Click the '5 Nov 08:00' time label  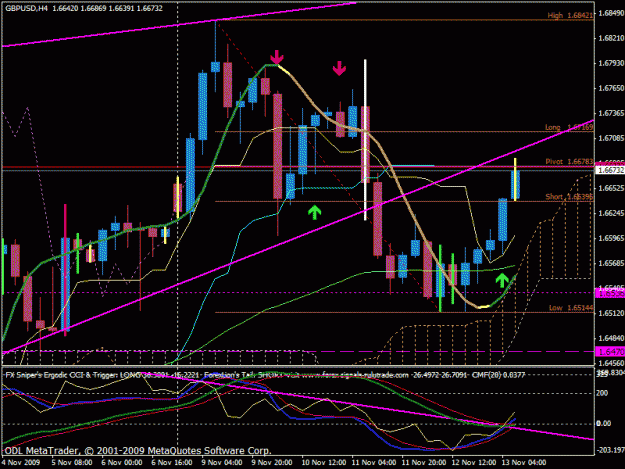72,463
